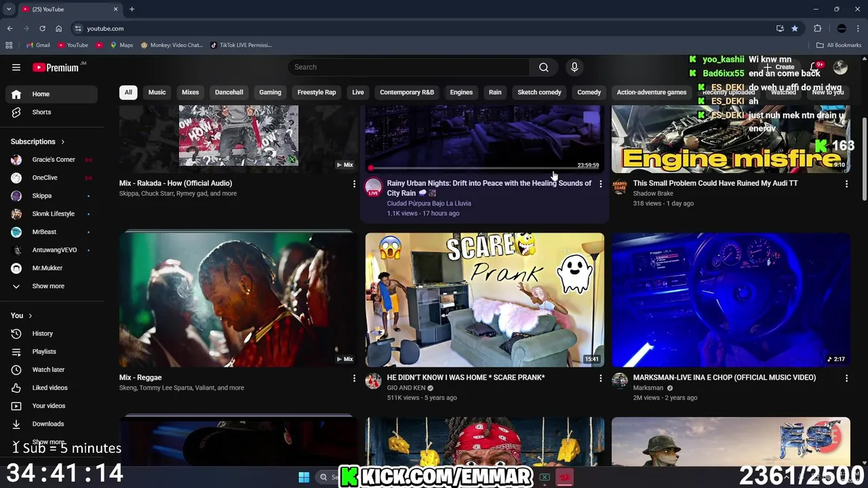Open Mr.Mukker channel subscription
Screen dimensions: 868x488
click(x=53, y=268)
